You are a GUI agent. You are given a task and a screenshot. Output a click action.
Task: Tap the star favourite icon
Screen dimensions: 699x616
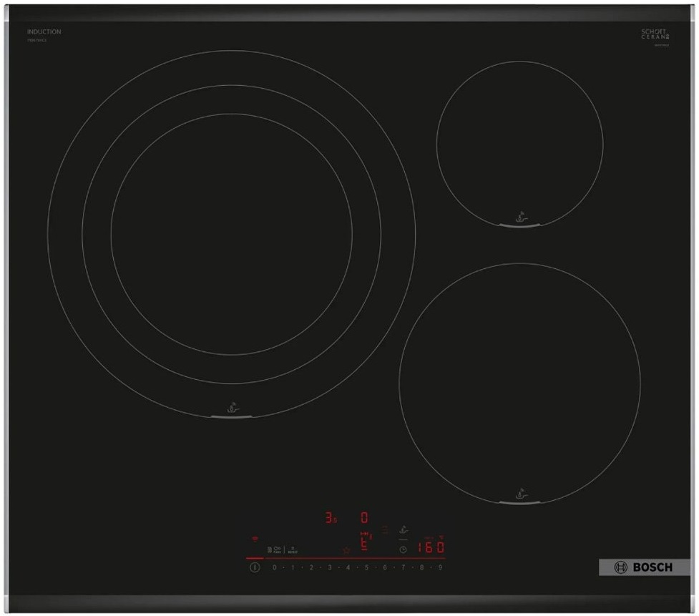tap(347, 550)
